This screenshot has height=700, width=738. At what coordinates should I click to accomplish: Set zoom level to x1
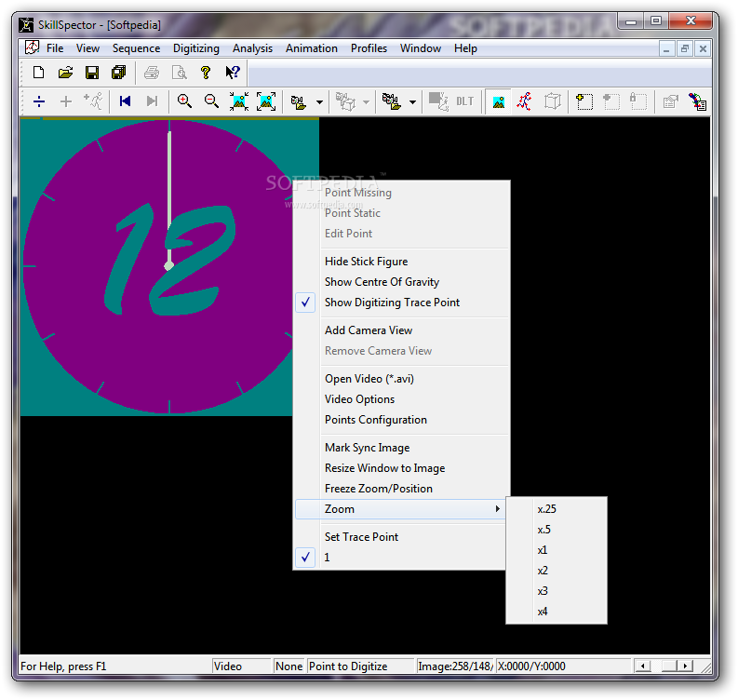(x=557, y=550)
